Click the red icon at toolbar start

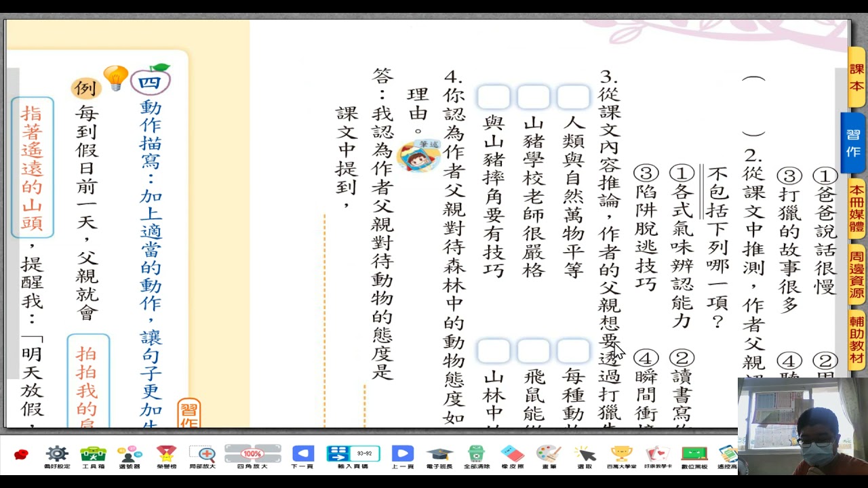(21, 455)
